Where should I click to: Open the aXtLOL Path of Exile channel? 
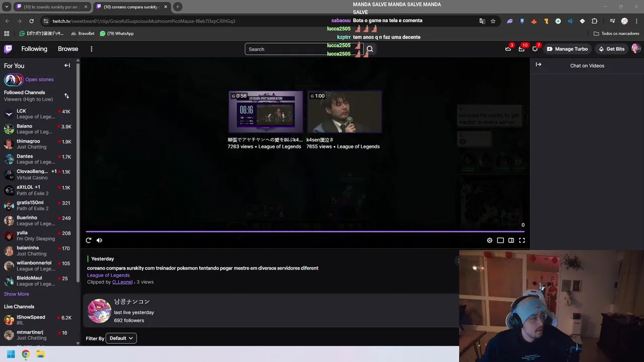38,190
